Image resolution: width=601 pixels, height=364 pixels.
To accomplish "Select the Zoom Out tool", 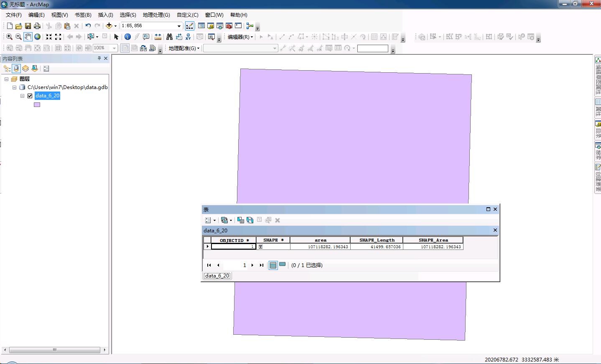I will tap(18, 37).
